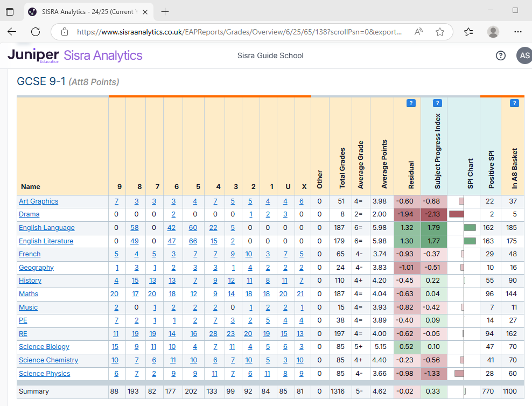Open the In A8 Basket help icon
This screenshot has width=532, height=406.
coord(514,103)
